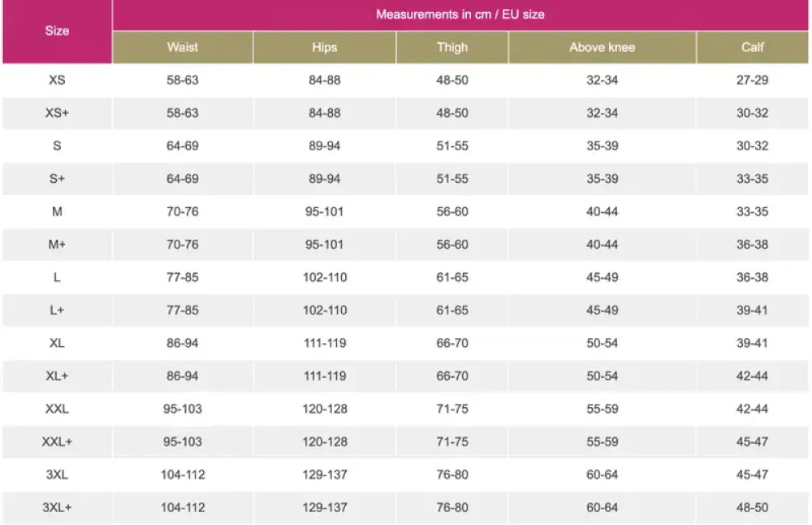Select the L+ size label
812x525 pixels.
pyautogui.click(x=57, y=310)
